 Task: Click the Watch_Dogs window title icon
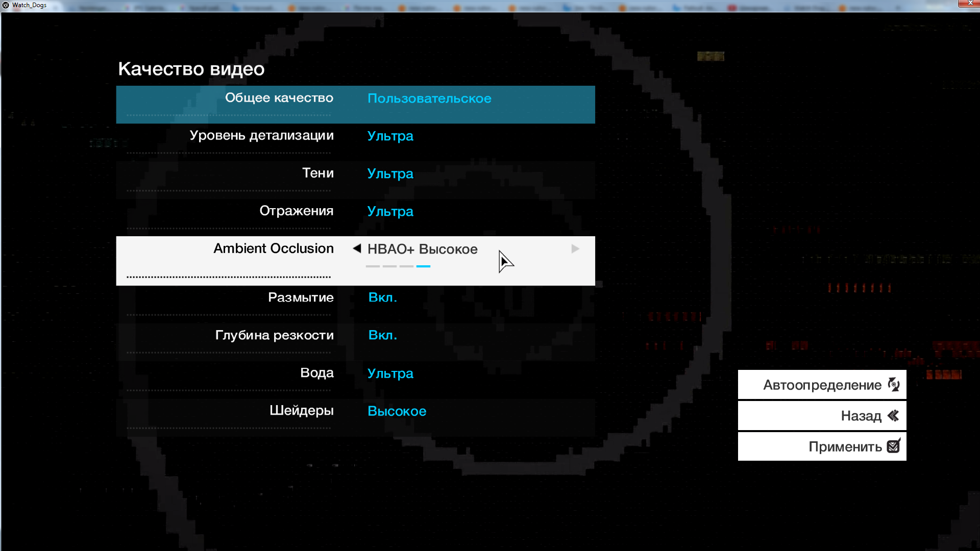[6, 5]
